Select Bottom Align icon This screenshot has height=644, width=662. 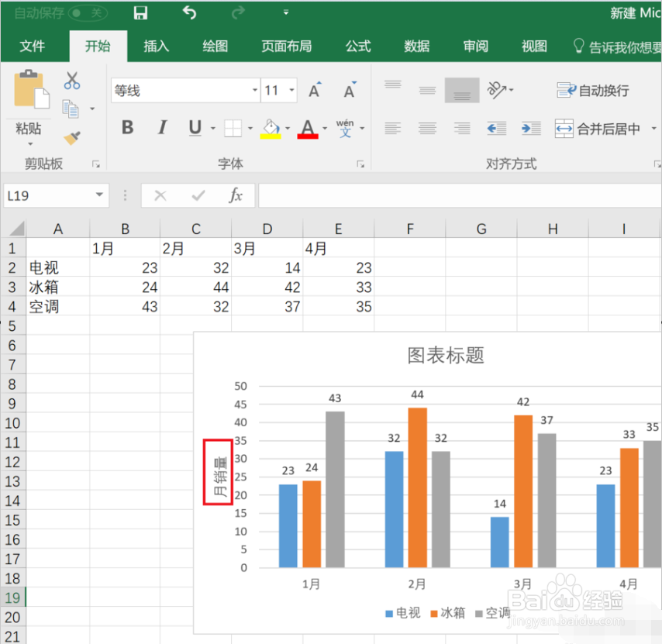point(462,90)
